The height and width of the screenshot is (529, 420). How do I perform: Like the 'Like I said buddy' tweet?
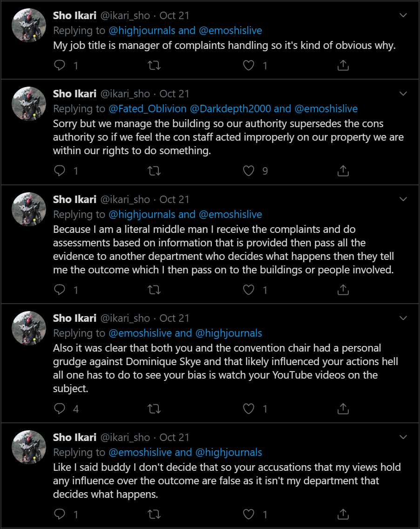point(249,514)
